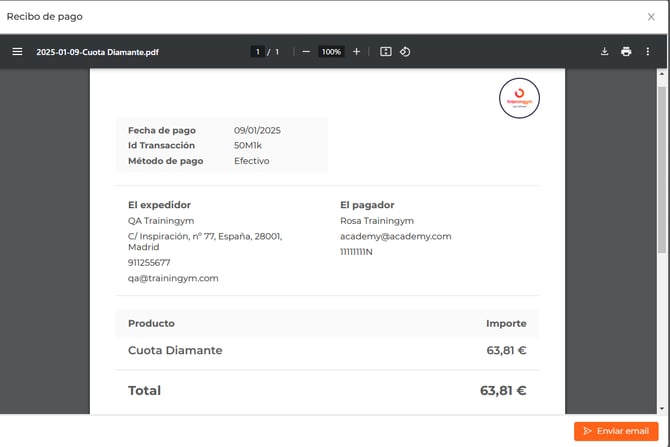Rotate the document counterclockwise
This screenshot has width=670, height=447.
coord(405,52)
